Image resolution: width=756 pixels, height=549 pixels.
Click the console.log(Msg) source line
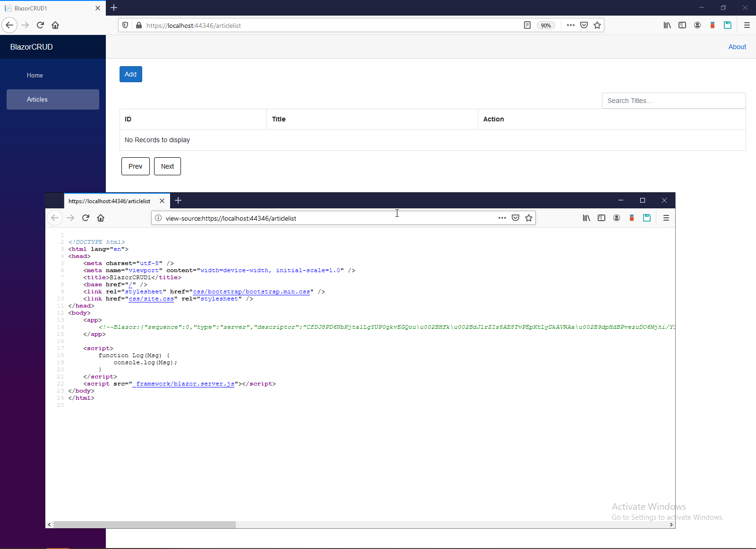(146, 362)
